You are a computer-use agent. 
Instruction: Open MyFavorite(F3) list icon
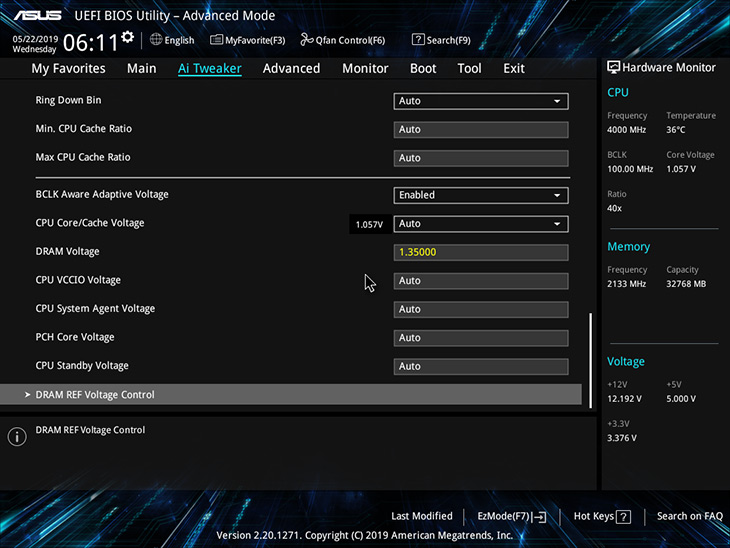coord(216,40)
